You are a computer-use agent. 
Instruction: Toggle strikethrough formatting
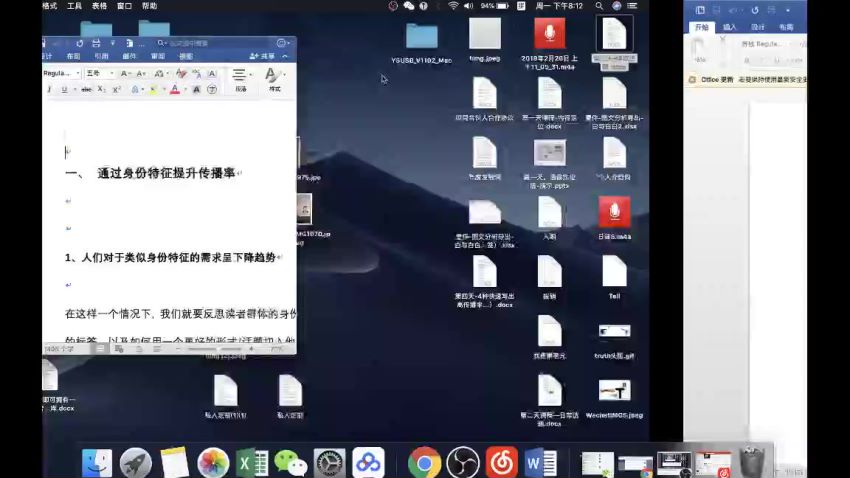coord(86,89)
